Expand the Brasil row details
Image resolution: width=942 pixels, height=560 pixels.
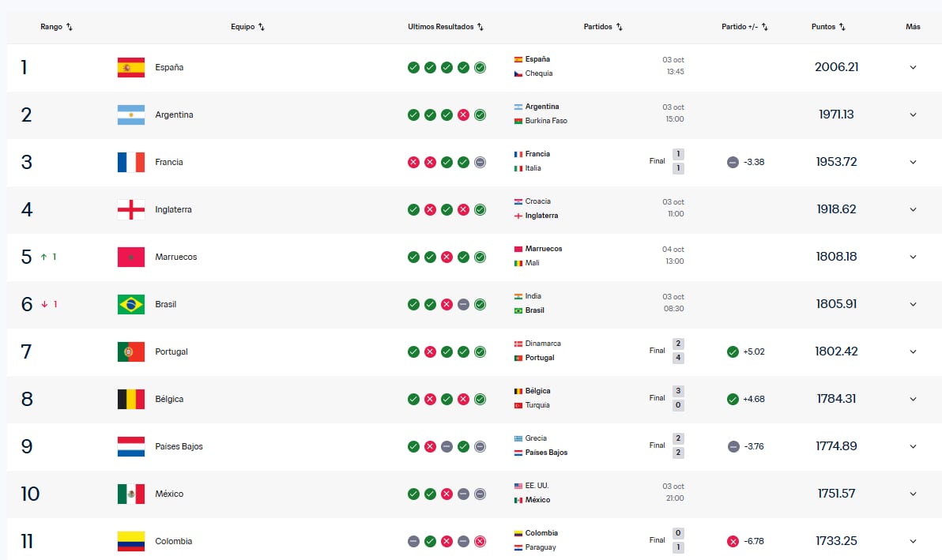(x=913, y=304)
